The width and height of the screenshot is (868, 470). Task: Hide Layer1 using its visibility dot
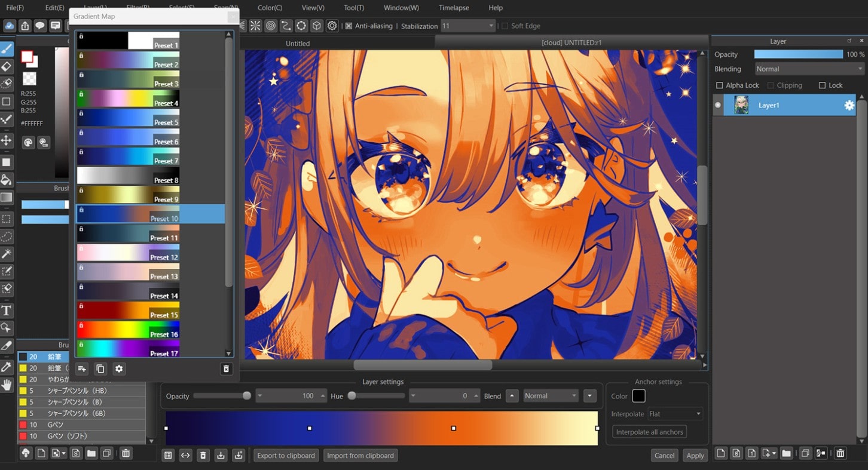tap(718, 105)
